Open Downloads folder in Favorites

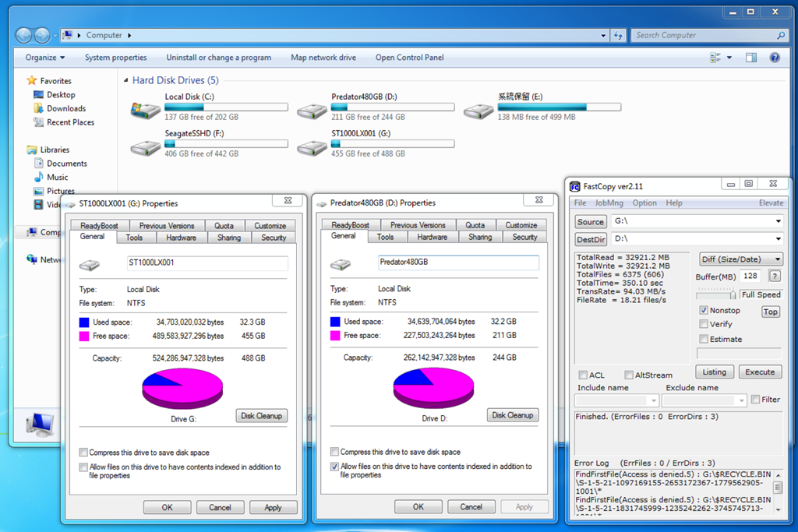pyautogui.click(x=66, y=108)
